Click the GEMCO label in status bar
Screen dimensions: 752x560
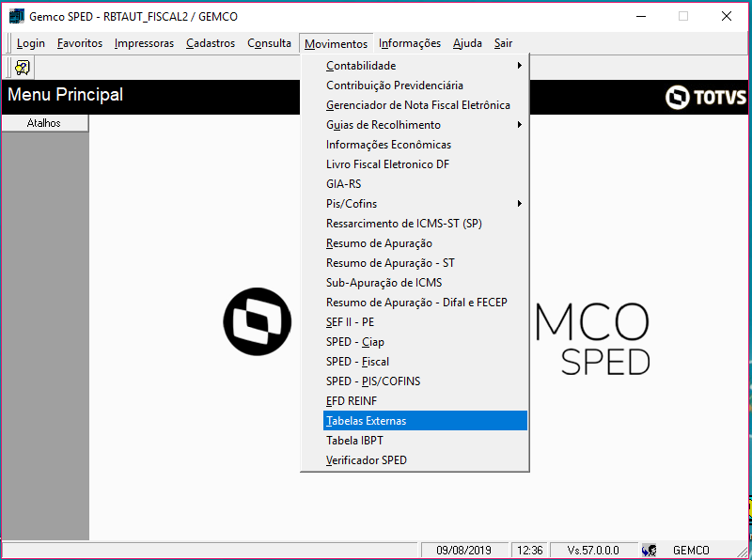point(691,551)
